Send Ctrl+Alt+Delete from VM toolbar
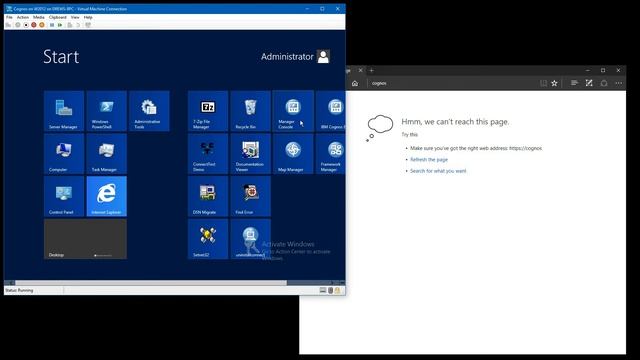The width and height of the screenshot is (640, 360). click(x=8, y=25)
